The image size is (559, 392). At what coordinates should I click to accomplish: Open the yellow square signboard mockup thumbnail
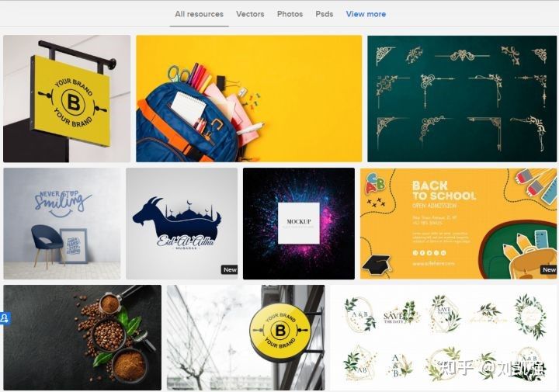(67, 99)
